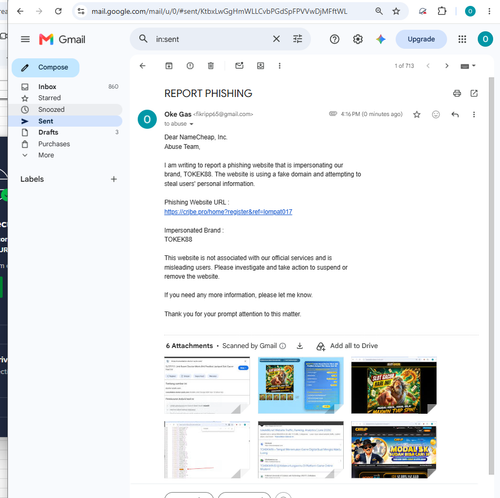
Task: Compose a new email
Action: pos(46,67)
